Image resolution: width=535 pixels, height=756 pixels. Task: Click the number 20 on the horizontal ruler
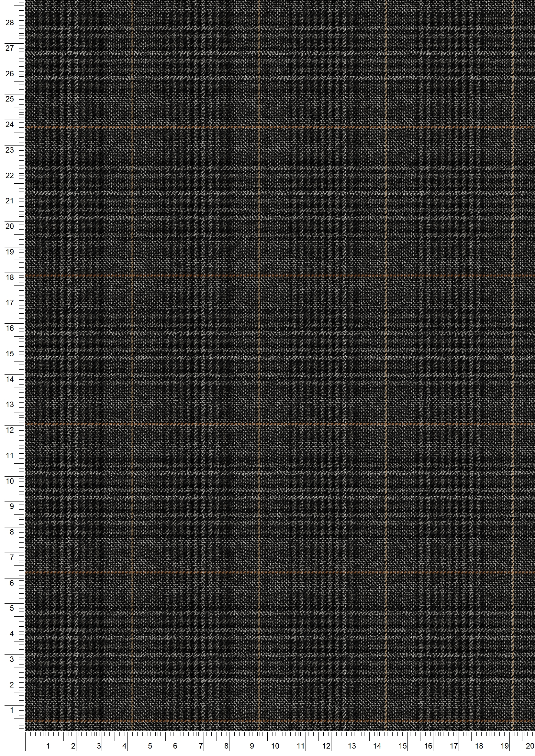[x=529, y=746]
